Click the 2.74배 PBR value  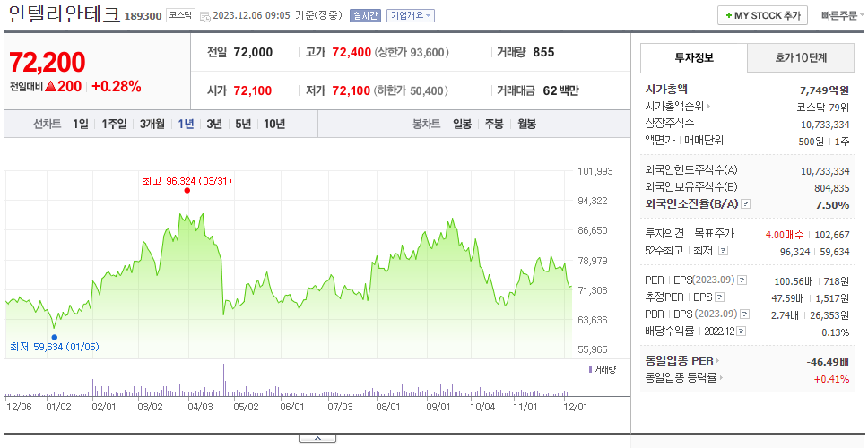pyautogui.click(x=785, y=315)
